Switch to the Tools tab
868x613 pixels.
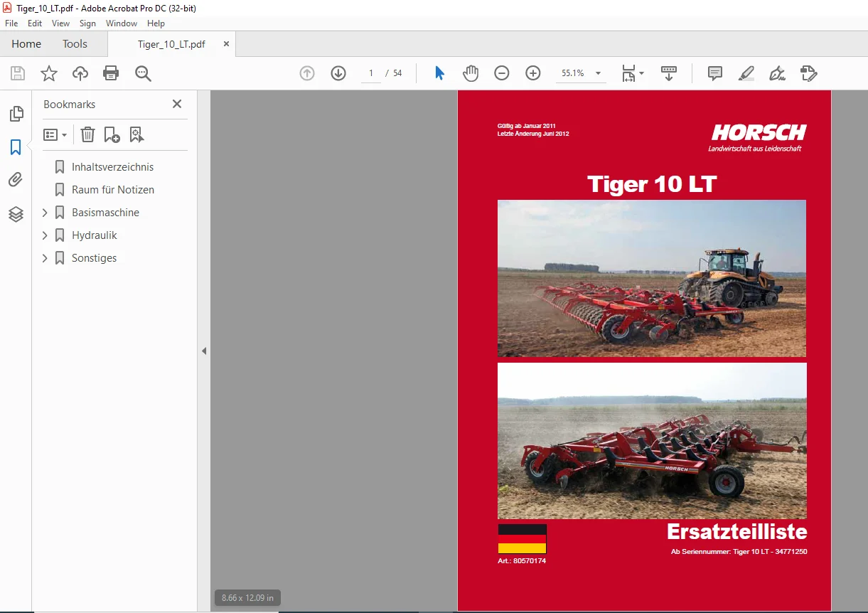(75, 44)
